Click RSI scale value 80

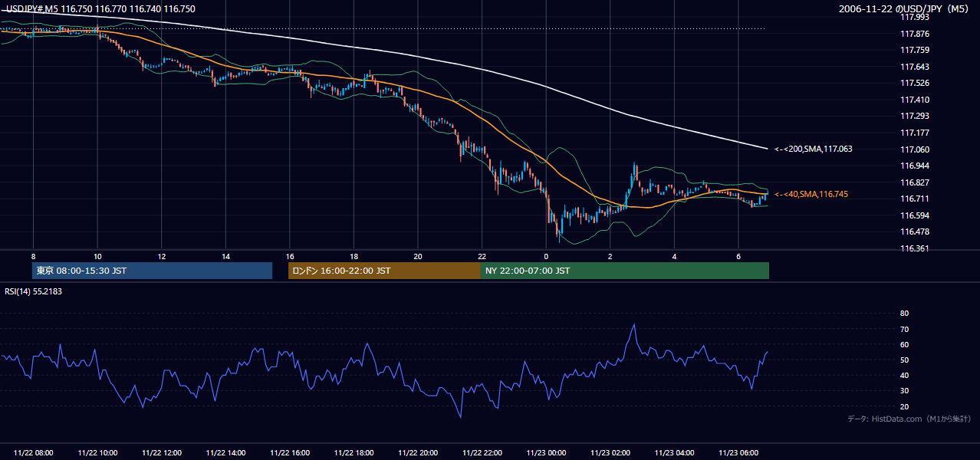coord(904,314)
